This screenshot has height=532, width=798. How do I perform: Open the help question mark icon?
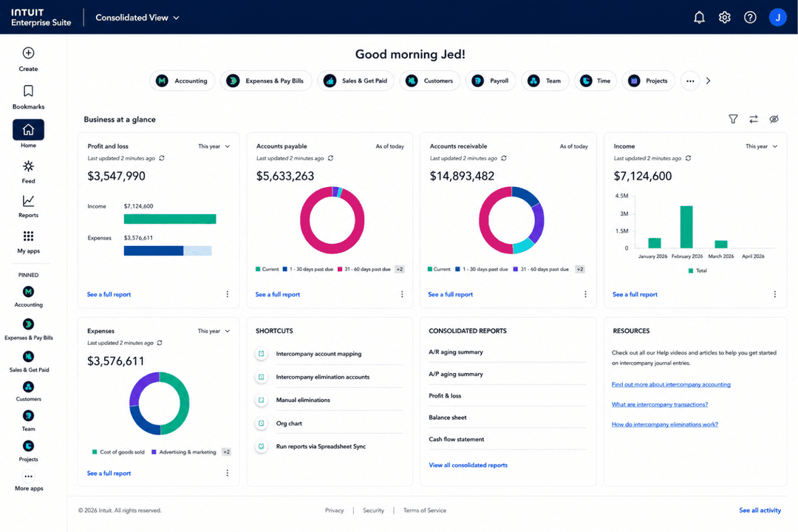click(x=750, y=17)
